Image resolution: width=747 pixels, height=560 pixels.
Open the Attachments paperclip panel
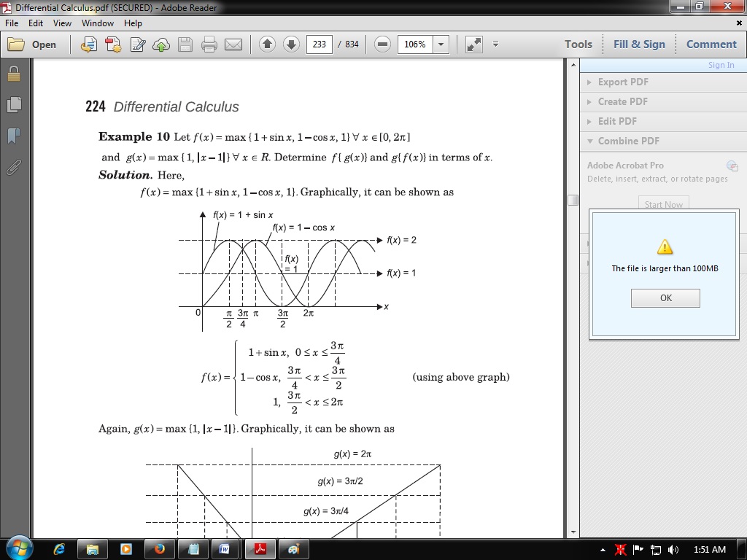coord(13,168)
